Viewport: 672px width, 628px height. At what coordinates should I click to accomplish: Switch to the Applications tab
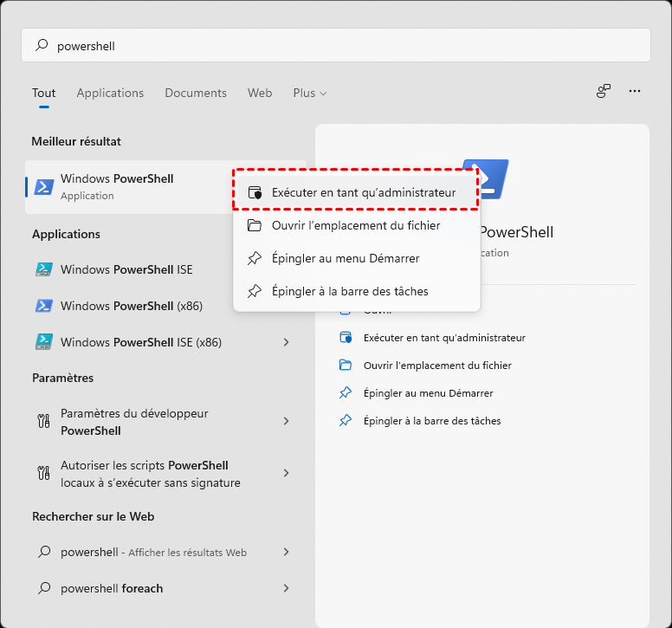(110, 93)
